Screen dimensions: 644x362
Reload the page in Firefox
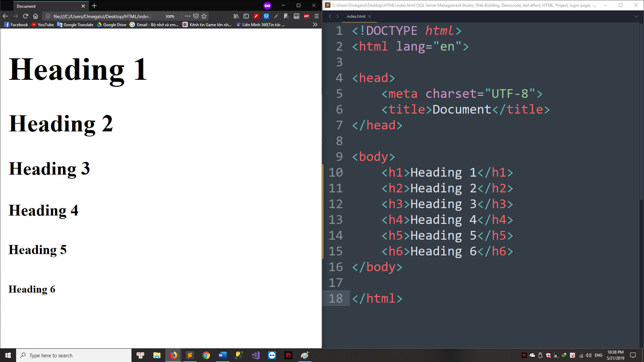coord(25,16)
